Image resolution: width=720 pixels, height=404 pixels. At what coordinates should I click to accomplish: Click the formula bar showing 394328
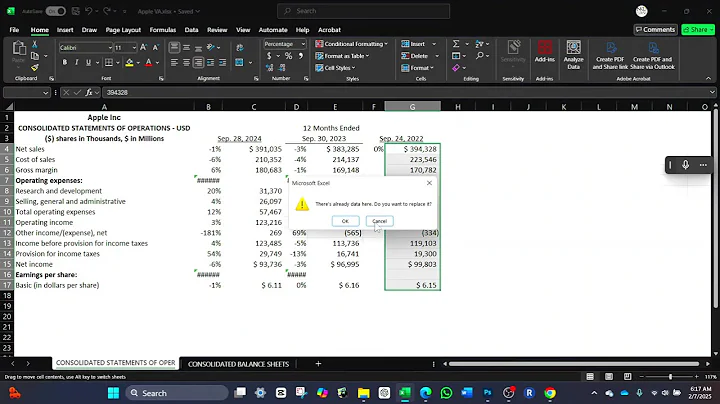click(406, 92)
